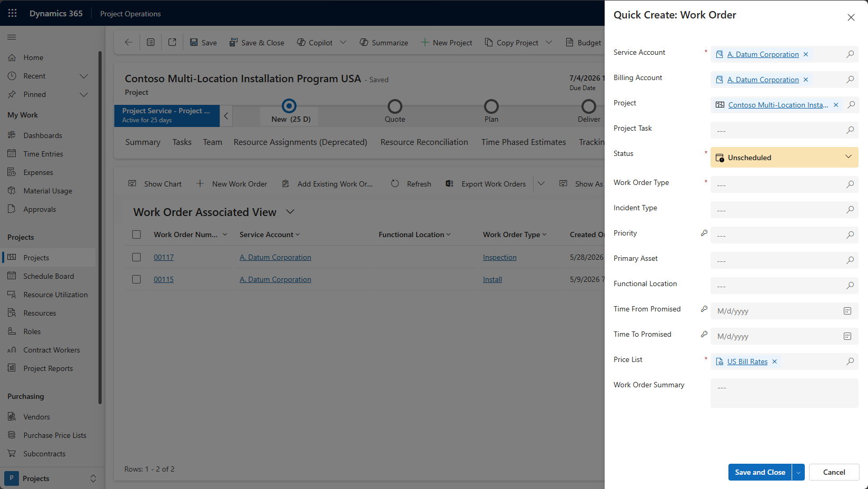Viewport: 868px width, 489px height.
Task: Click Show Chart in subgrid toolbar
Action: click(155, 184)
